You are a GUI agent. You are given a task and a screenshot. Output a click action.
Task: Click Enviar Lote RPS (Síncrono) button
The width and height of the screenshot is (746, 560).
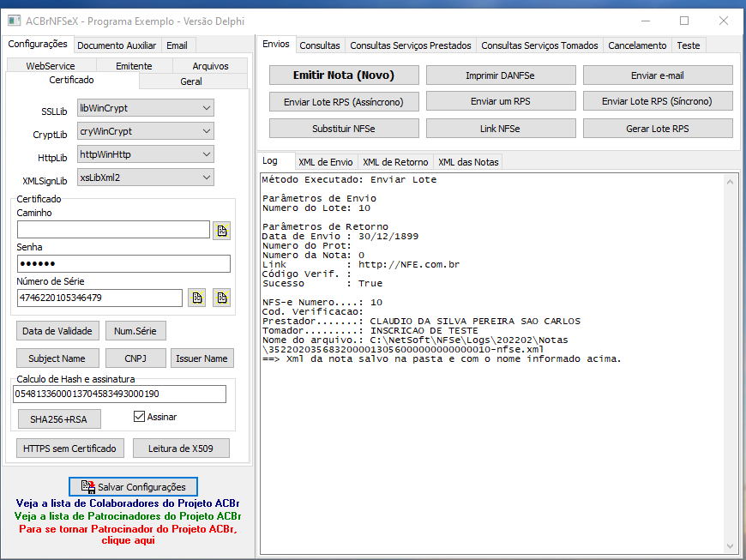pos(658,101)
